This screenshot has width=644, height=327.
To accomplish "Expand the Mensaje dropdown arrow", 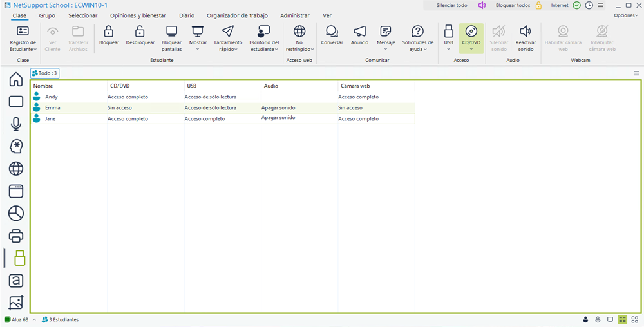I will point(386,49).
